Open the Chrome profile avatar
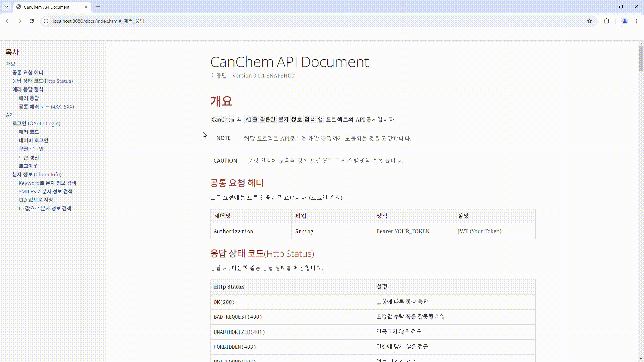This screenshot has height=362, width=644. (624, 21)
